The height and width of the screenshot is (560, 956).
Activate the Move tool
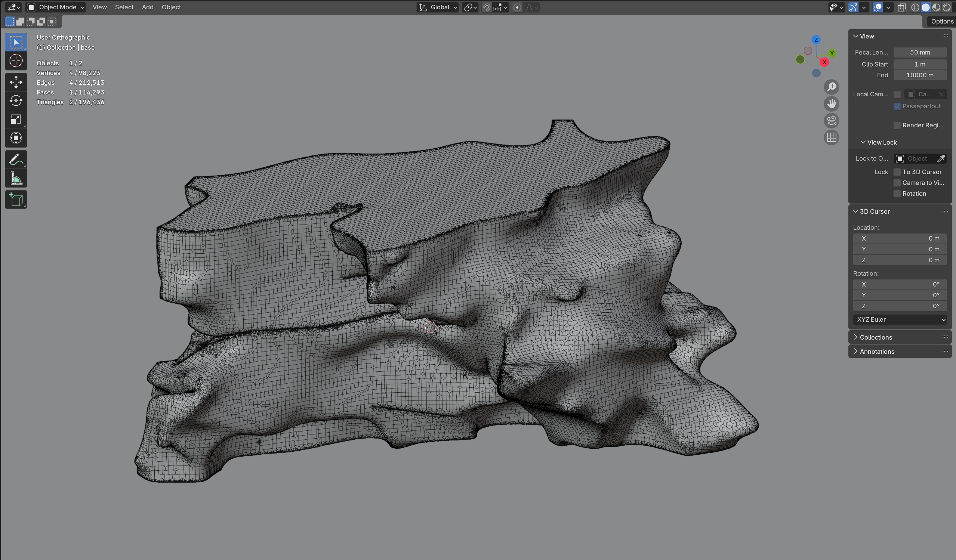coord(16,82)
